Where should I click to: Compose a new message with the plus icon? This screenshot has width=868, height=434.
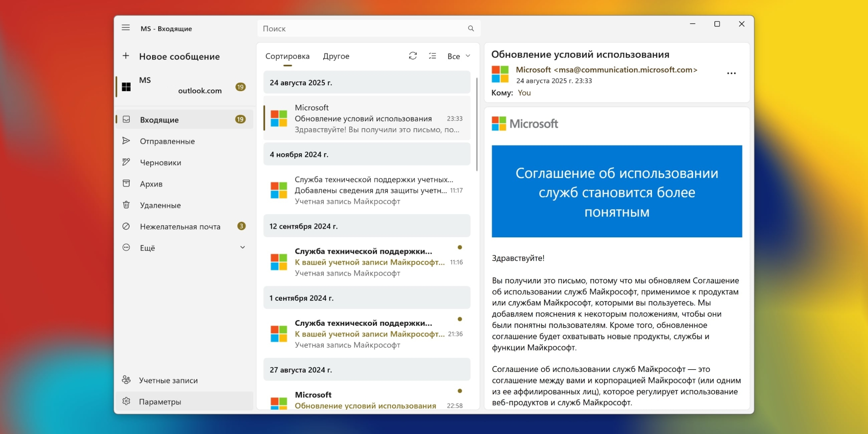coord(126,56)
